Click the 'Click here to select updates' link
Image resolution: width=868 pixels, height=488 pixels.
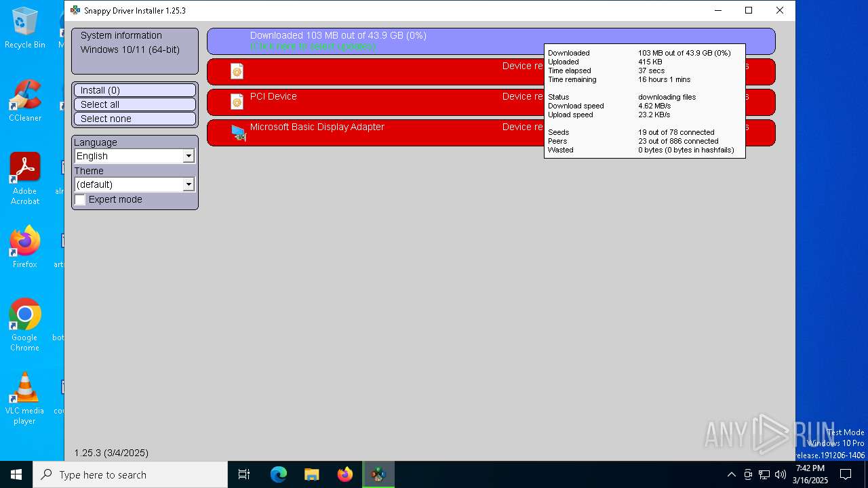coord(313,46)
